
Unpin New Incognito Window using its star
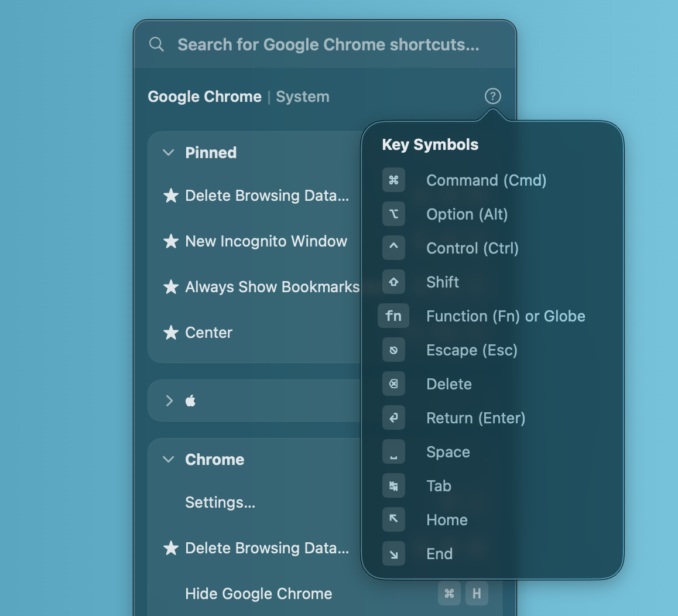click(x=171, y=241)
